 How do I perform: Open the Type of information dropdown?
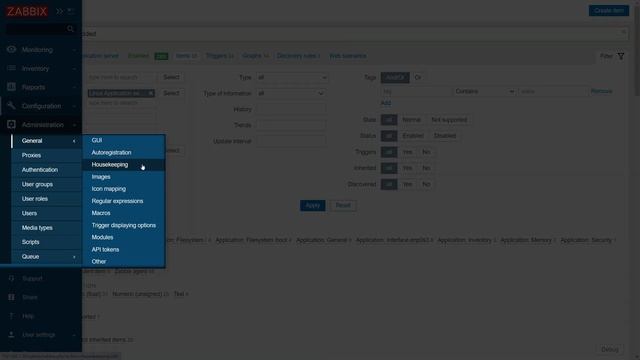click(x=291, y=93)
